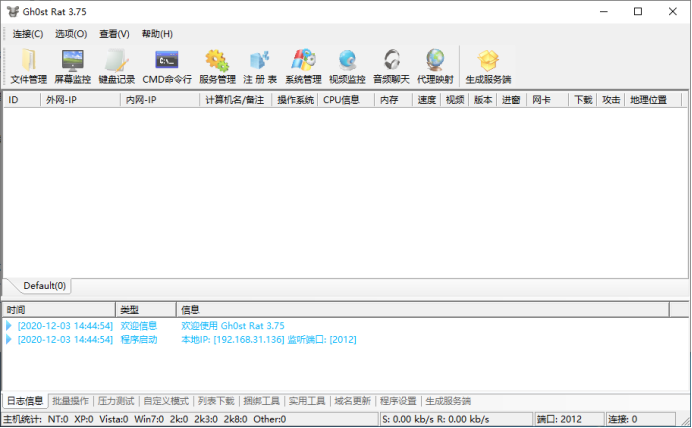Sort by the 外网-IP column header

80,100
